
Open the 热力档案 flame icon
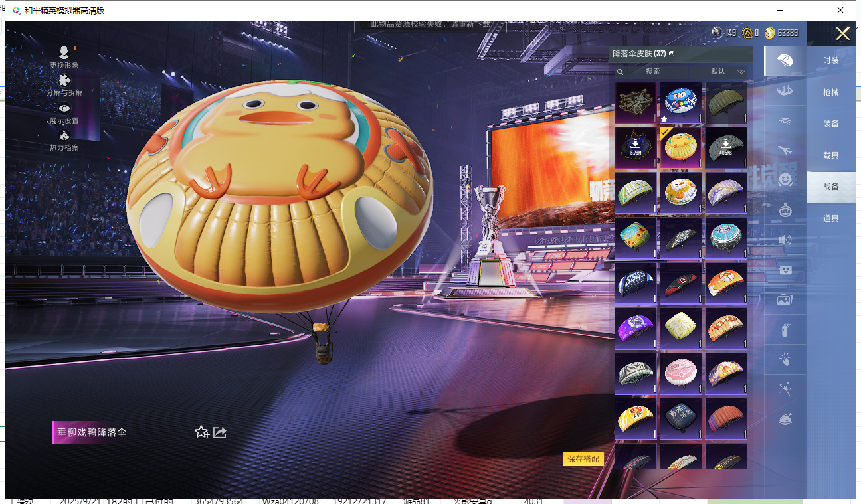tap(64, 137)
